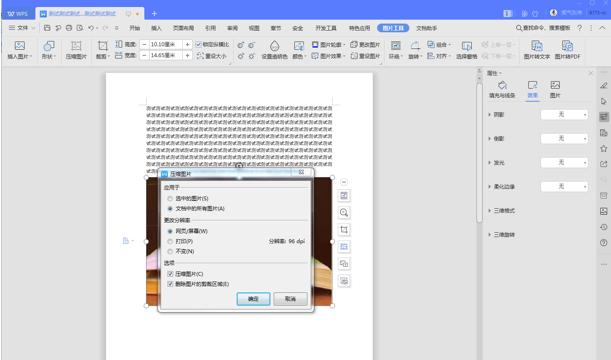Image resolution: width=611 pixels, height=360 pixels.
Task: Select the 裁剪 (Crop) ribbon tool
Action: (x=103, y=49)
